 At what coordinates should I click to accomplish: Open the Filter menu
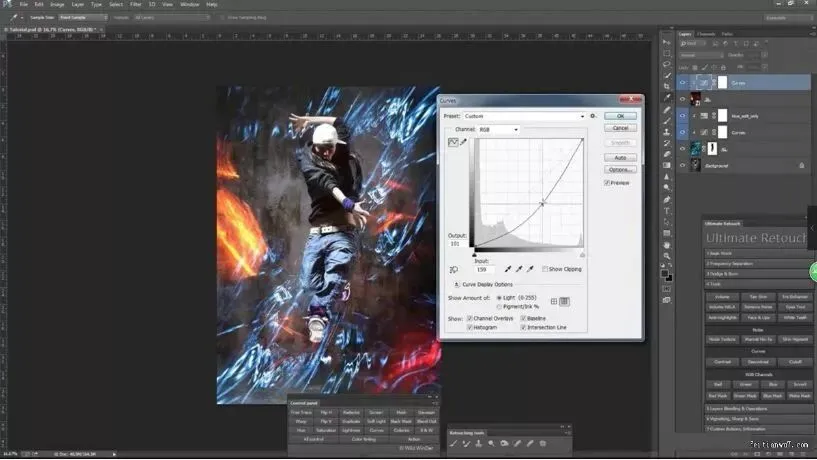[135, 4]
